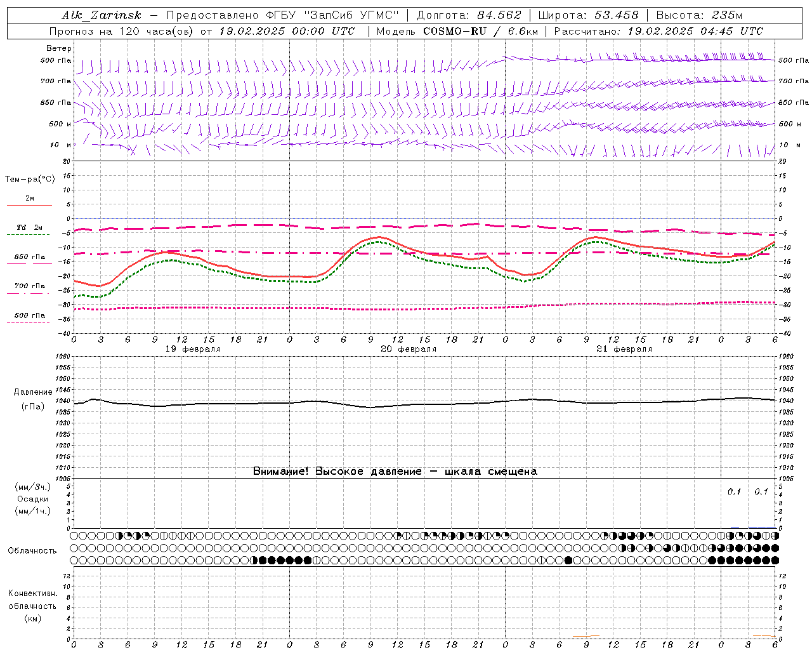The image size is (812, 650).
Task: Click the 21 февраля date label
Action: pyautogui.click(x=624, y=349)
